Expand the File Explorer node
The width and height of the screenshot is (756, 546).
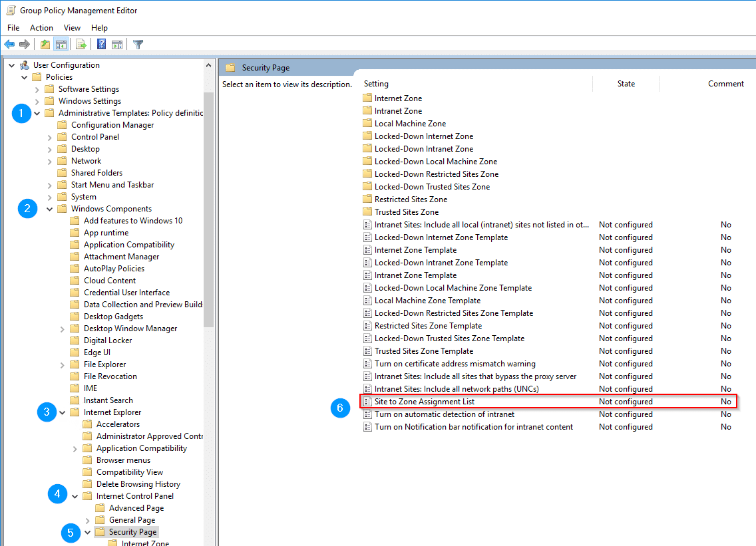62,365
